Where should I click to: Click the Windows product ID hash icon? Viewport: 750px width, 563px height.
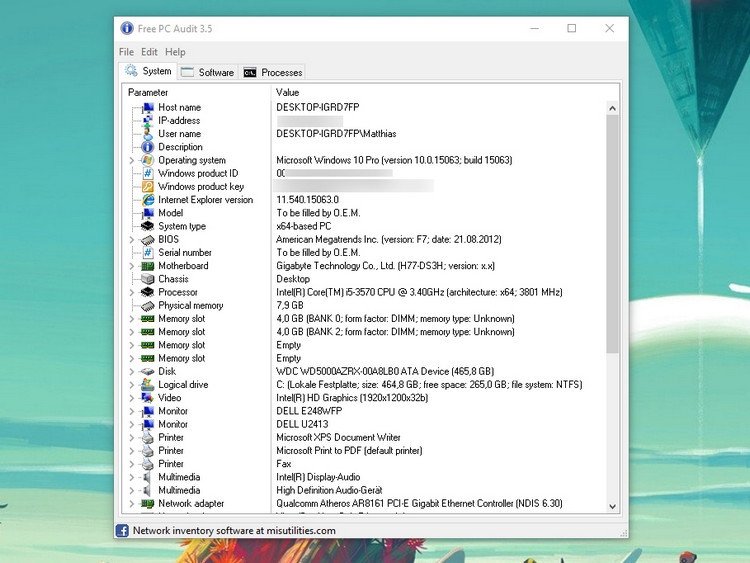(x=148, y=173)
